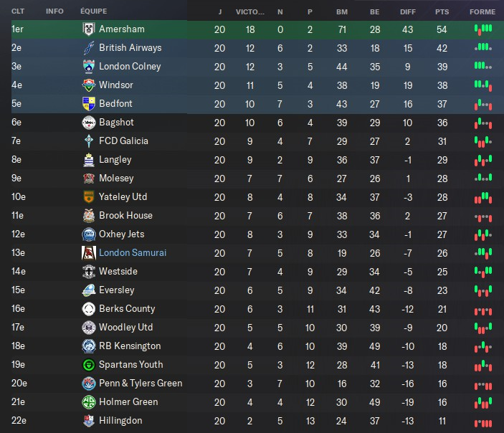Click the Bedfont yellow club badge

(x=88, y=104)
